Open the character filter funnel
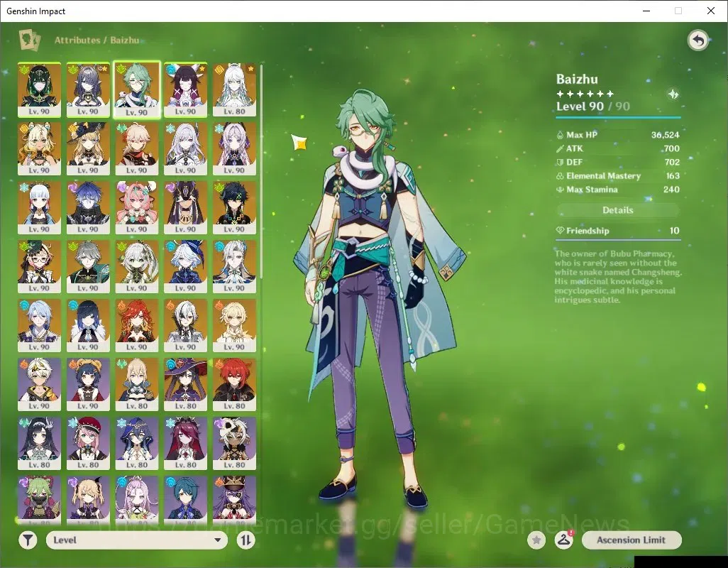 28,540
